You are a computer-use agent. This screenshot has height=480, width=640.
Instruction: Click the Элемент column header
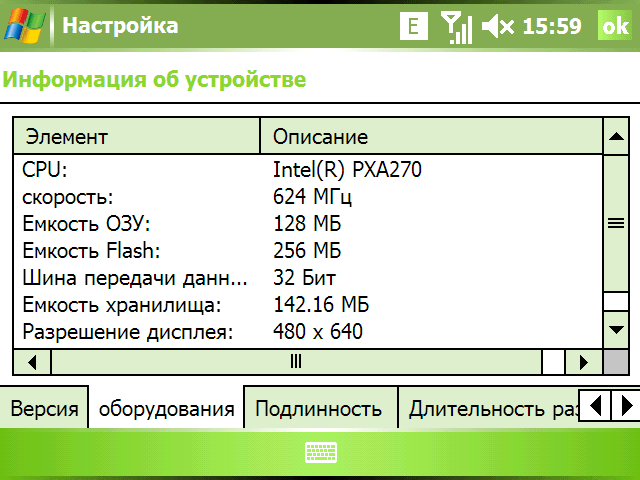[x=136, y=136]
